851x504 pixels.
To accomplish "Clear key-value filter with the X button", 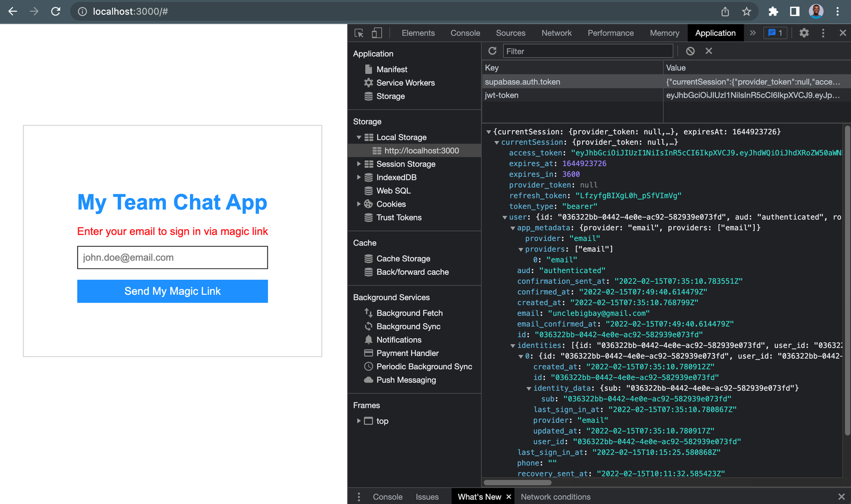I will point(709,51).
